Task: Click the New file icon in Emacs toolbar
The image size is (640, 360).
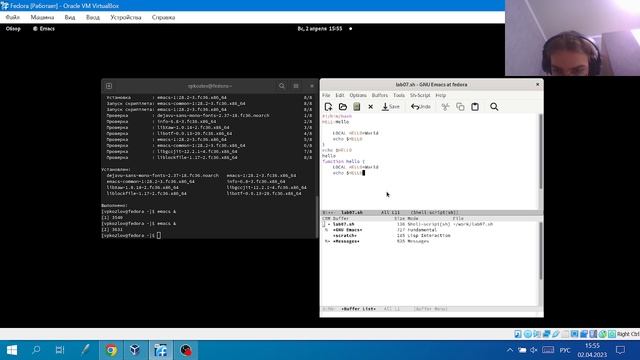Action: 328,107
